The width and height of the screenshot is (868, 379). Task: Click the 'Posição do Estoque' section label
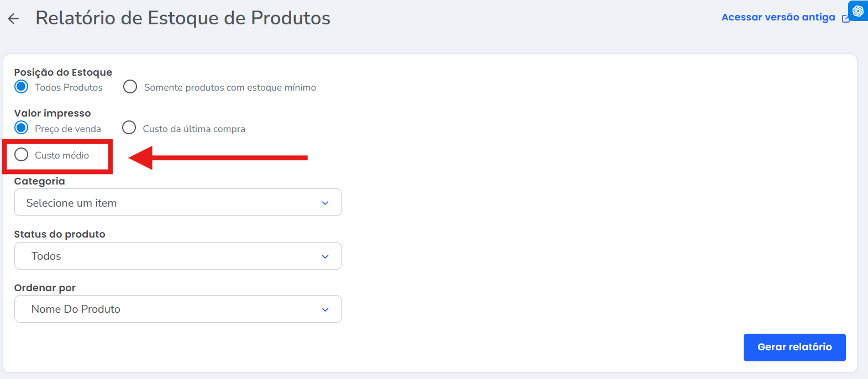pos(63,72)
